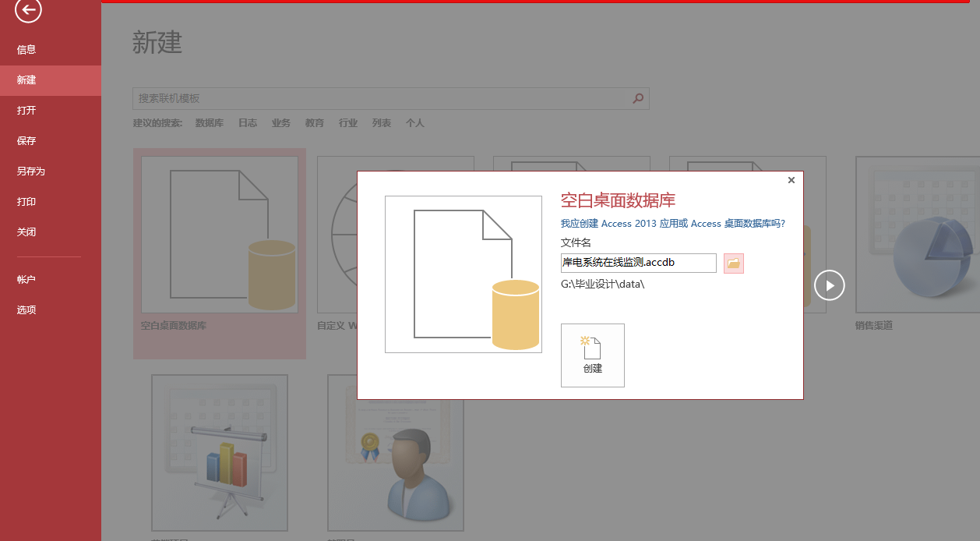Go to next template with arrow
This screenshot has height=541, width=980.
tap(830, 285)
